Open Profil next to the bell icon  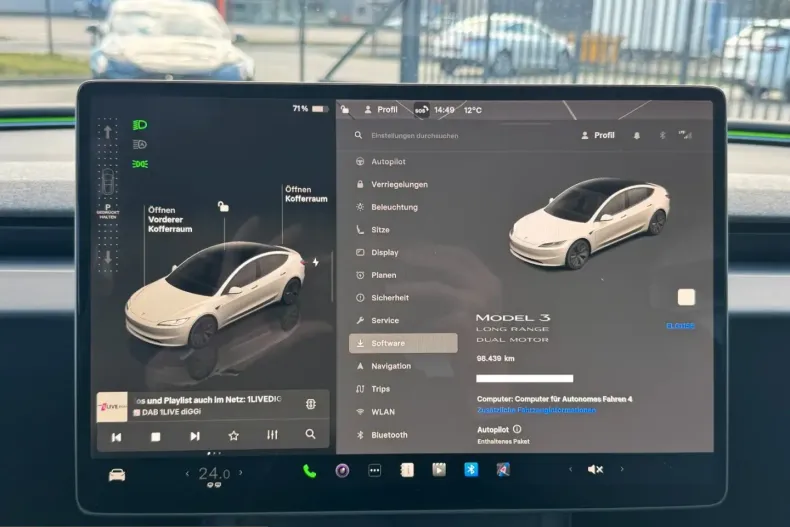[x=598, y=136]
